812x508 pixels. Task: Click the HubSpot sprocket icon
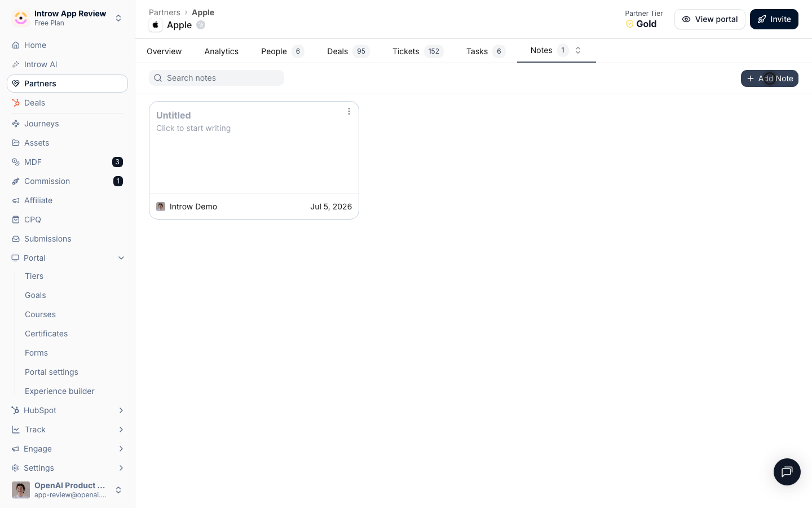[15, 410]
